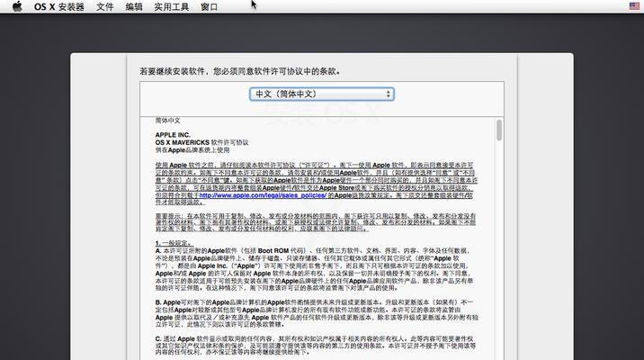644x360 pixels.
Task: Open the 窗口 menu
Action: [209, 7]
